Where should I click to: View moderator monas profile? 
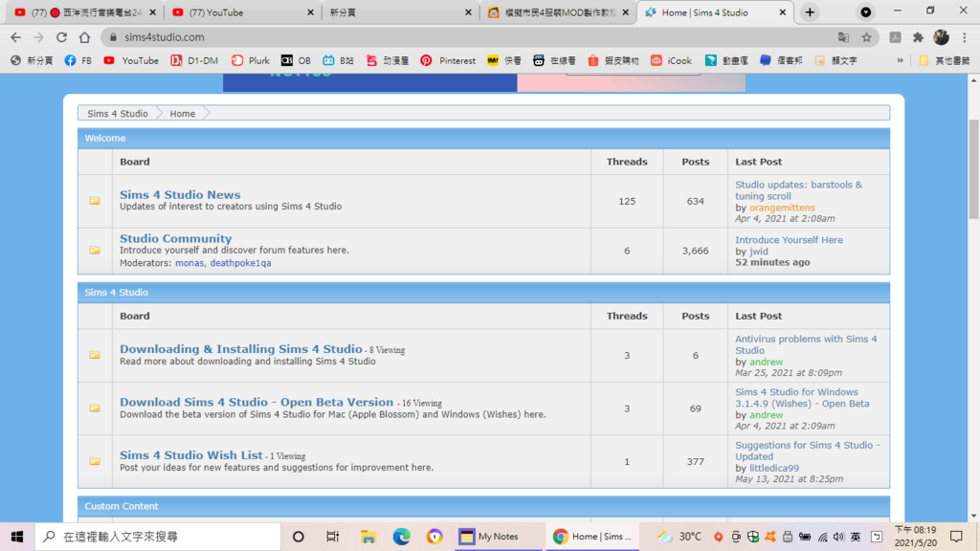tap(189, 263)
